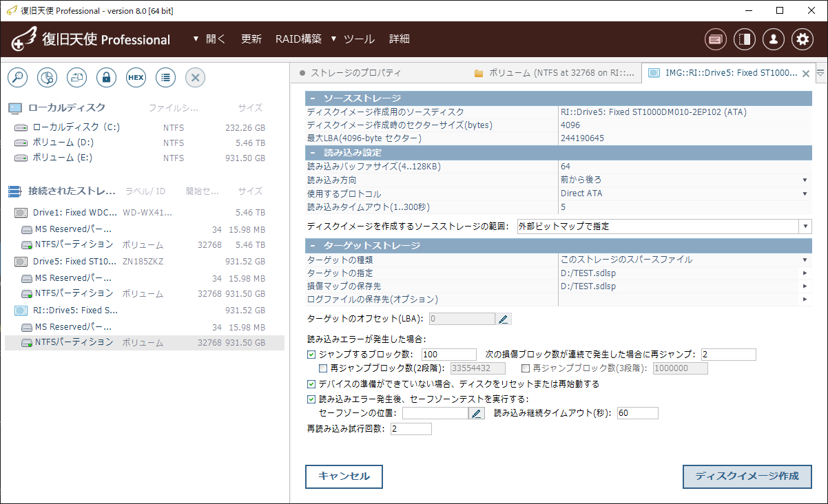Click the 更新 menu item

pos(251,39)
